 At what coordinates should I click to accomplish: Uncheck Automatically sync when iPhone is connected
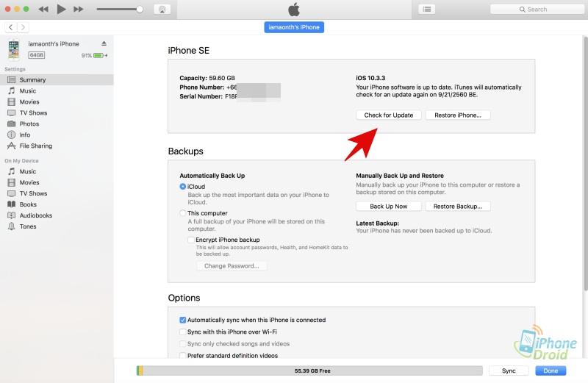(x=183, y=321)
